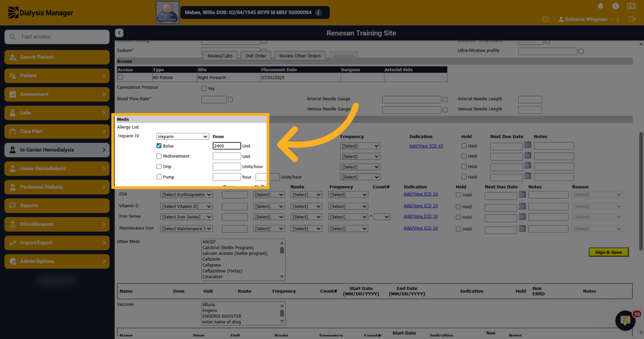Click the logout icon beside user name
This screenshot has height=339, width=644.
click(632, 19)
